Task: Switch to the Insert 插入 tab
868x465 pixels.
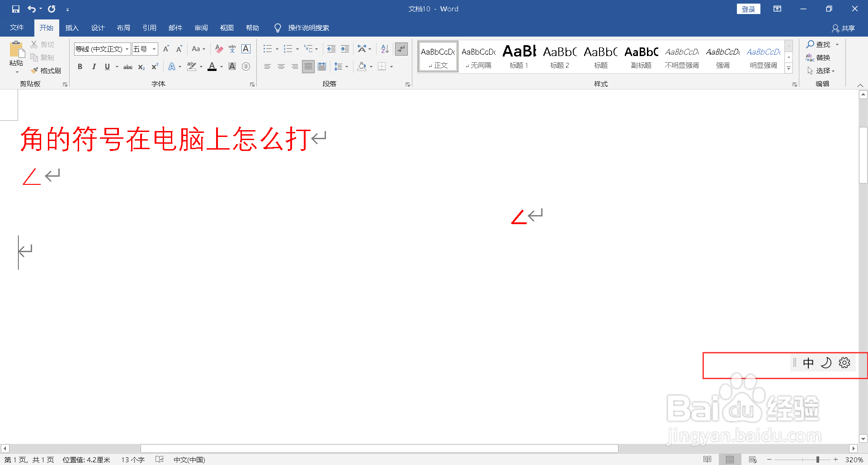Action: [x=72, y=28]
